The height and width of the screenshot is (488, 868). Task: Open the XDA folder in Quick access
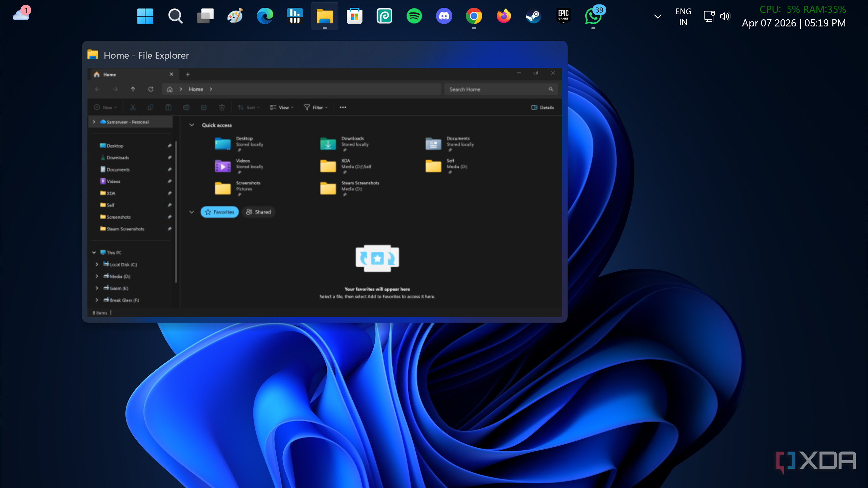(x=346, y=166)
